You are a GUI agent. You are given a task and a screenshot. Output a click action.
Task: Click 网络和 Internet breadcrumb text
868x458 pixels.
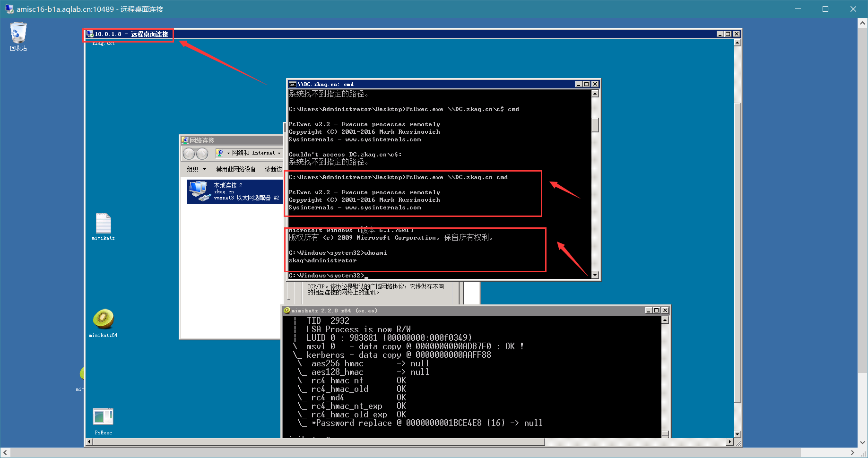point(253,153)
